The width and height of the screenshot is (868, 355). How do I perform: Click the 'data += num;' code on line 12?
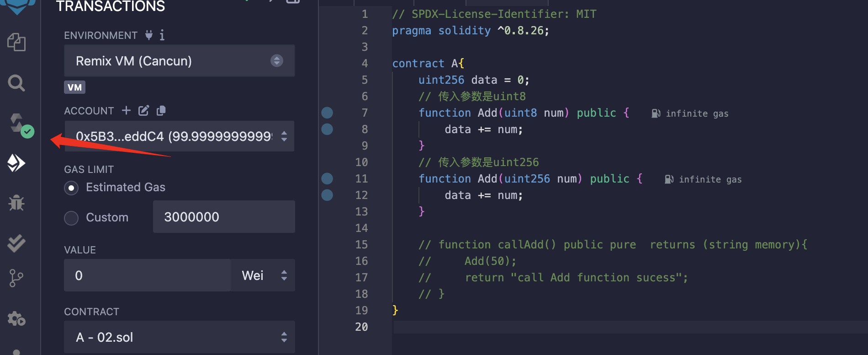click(484, 195)
